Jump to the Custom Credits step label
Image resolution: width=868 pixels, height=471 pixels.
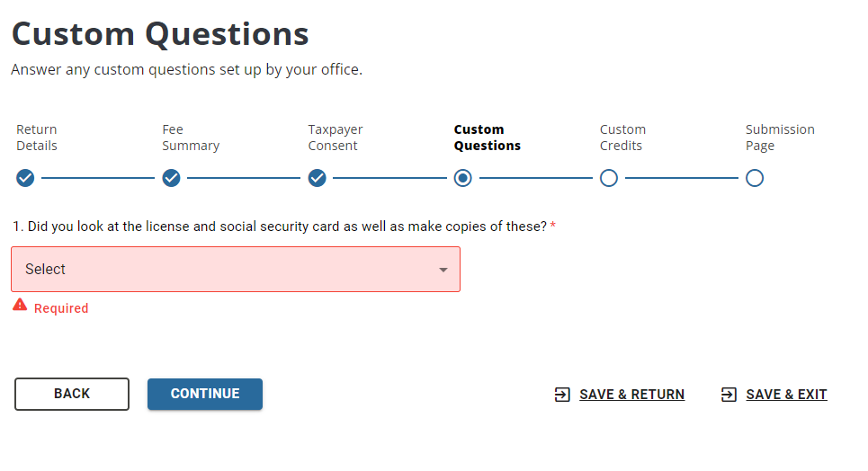[622, 138]
